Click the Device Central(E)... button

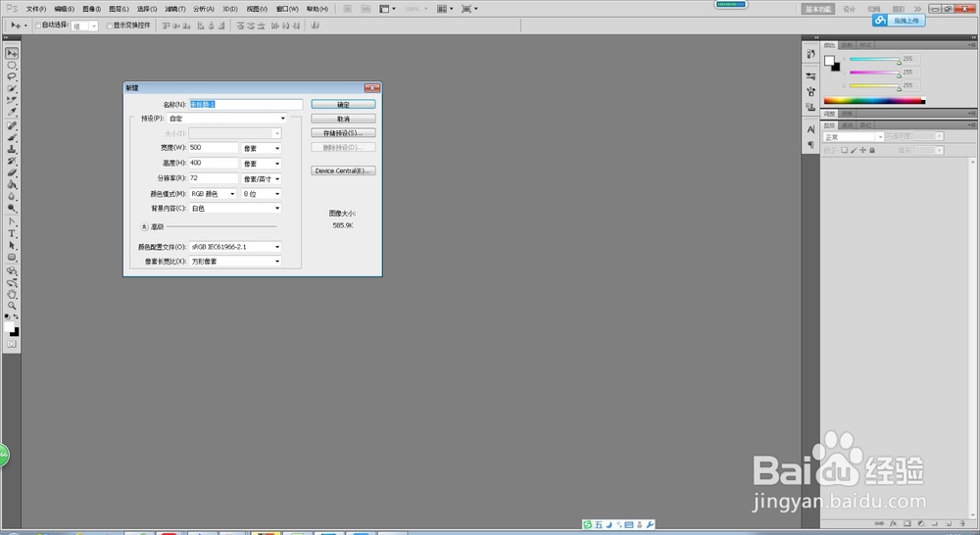[x=343, y=170]
